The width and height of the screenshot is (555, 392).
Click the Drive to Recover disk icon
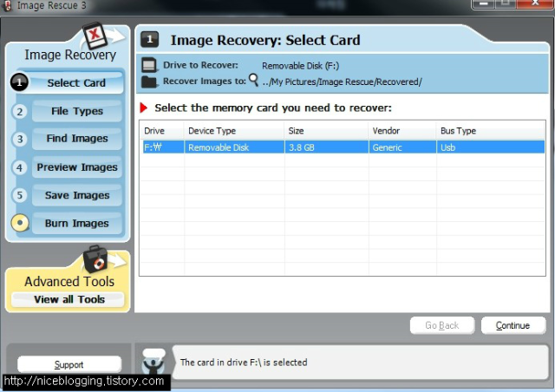click(x=149, y=65)
